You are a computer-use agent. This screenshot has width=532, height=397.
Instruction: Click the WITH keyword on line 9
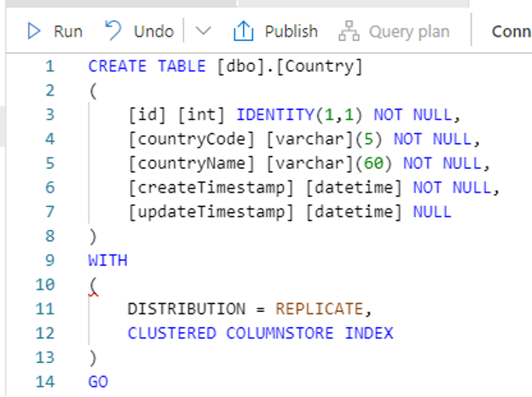107,261
